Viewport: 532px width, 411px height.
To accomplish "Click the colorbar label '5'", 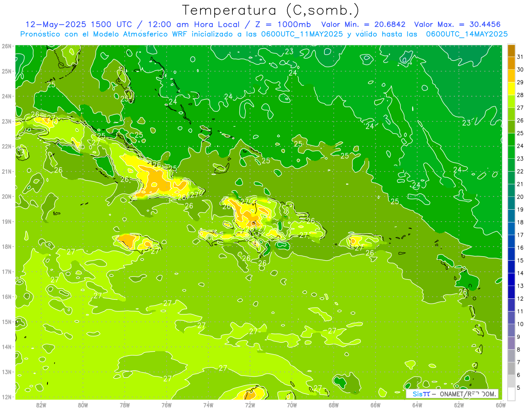I will [519, 388].
